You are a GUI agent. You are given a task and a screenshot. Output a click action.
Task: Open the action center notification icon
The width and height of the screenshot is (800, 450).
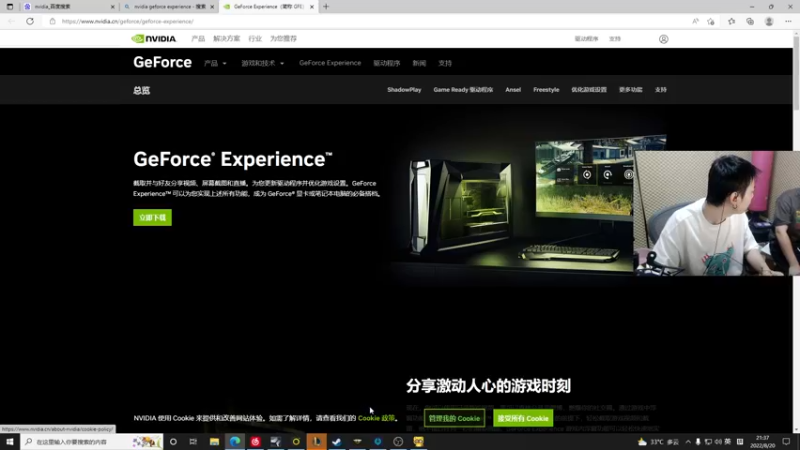(786, 442)
